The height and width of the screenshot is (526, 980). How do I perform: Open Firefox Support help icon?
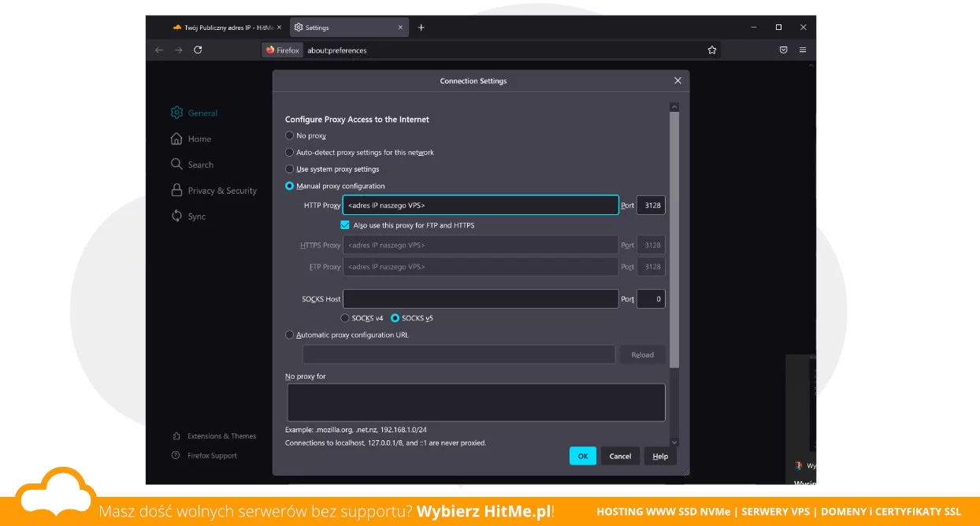(x=176, y=455)
